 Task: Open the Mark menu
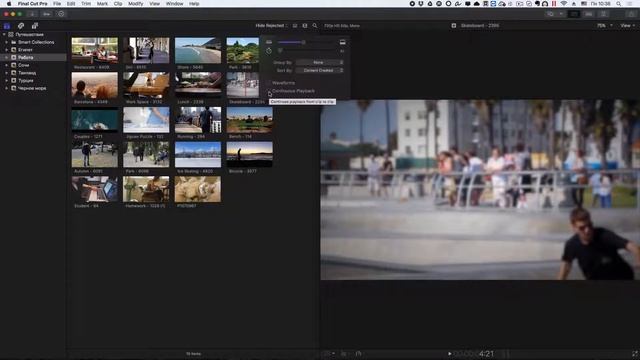(102, 4)
